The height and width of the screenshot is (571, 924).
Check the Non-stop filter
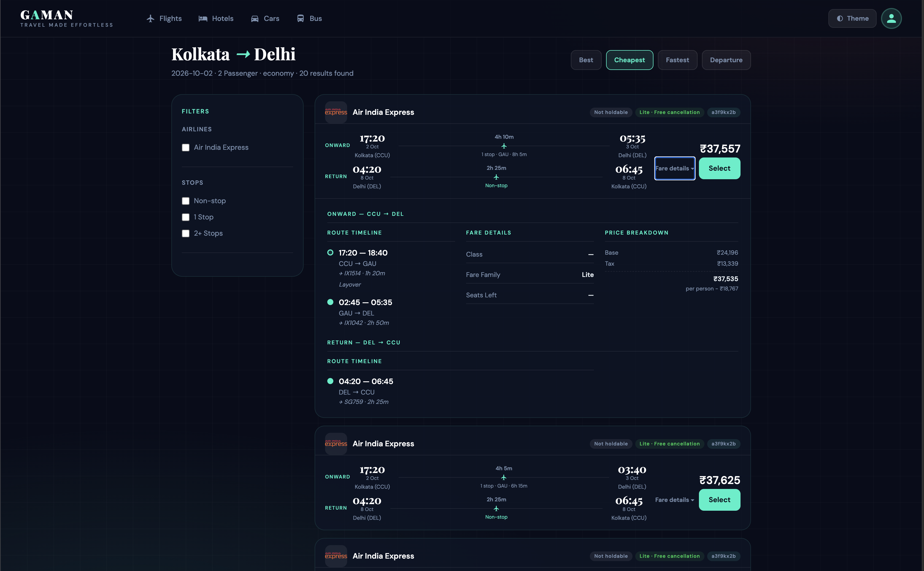click(x=186, y=201)
